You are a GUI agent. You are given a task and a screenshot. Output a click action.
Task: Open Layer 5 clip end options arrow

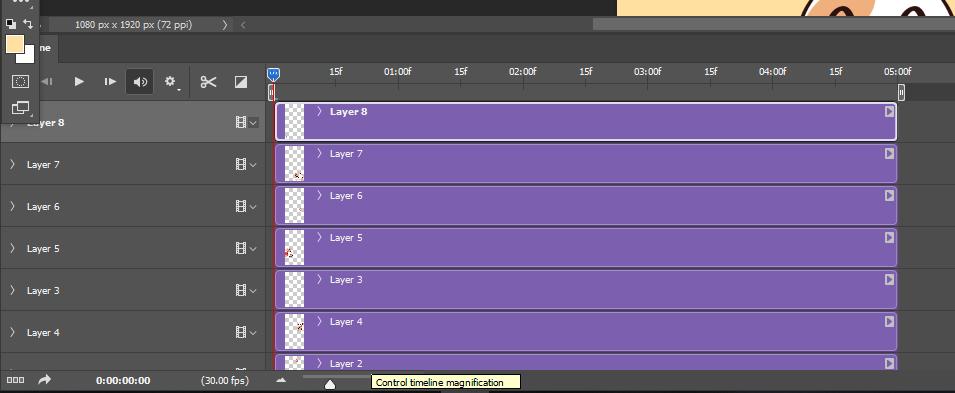pyautogui.click(x=889, y=238)
